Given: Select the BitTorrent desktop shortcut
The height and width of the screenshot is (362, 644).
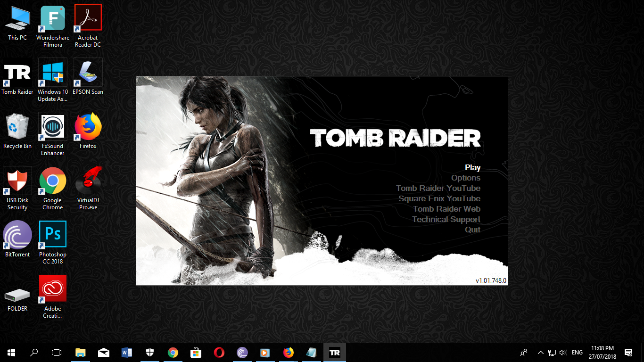Looking at the screenshot, I should (17, 239).
